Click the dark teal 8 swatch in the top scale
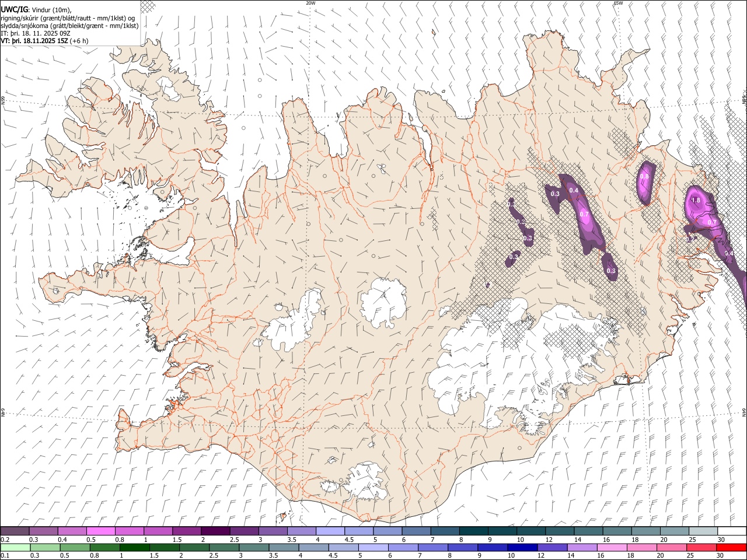 473,531
